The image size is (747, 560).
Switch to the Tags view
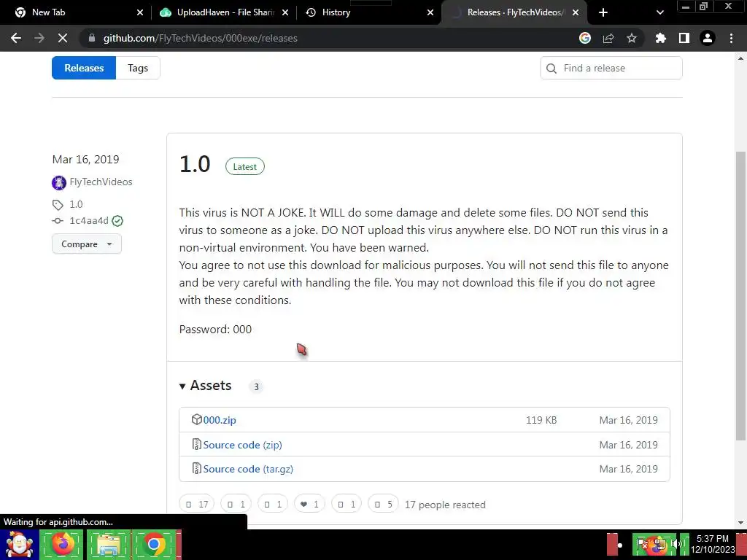138,68
